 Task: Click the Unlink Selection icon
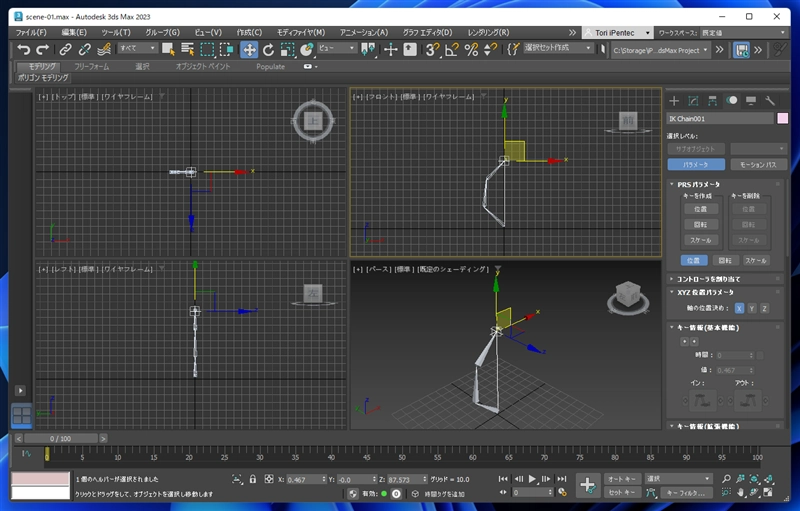click(84, 49)
